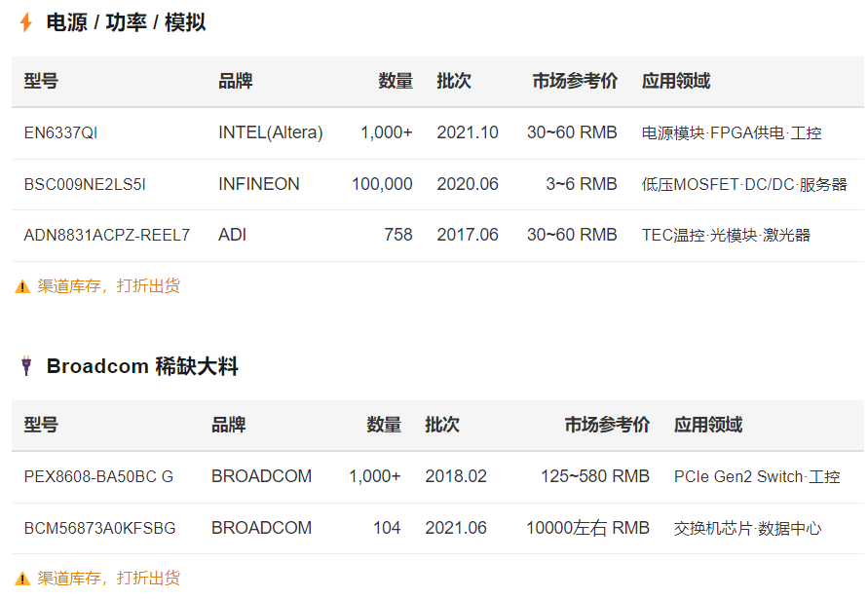Select brand INFINEON
868x599 pixels.
point(258,184)
